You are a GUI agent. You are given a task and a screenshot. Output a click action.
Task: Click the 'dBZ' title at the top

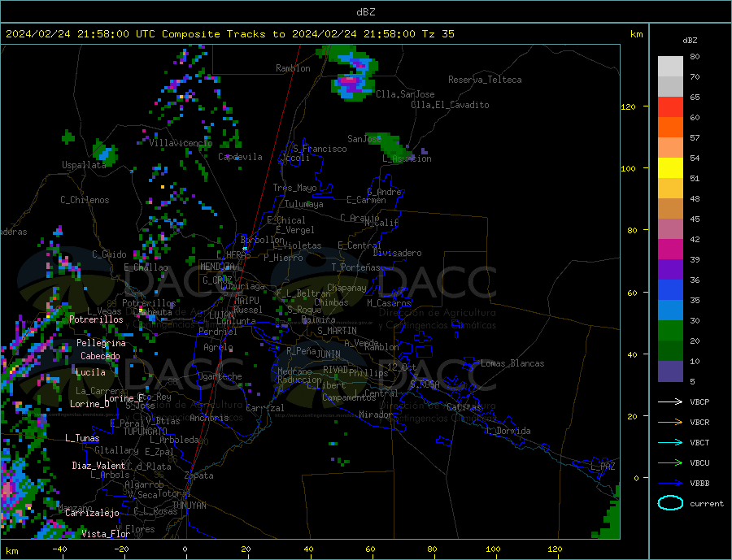tap(365, 12)
